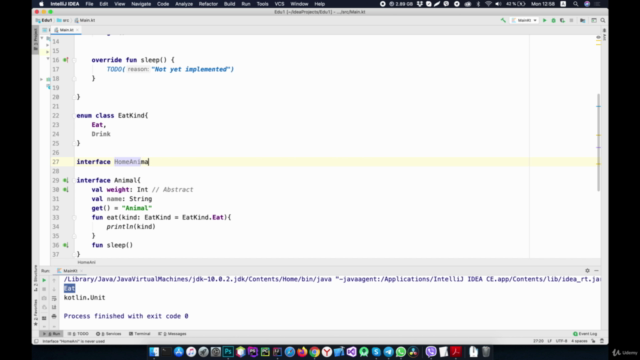This screenshot has width=640, height=360.
Task: Open Photoshop from the Dock
Action: 228,352
